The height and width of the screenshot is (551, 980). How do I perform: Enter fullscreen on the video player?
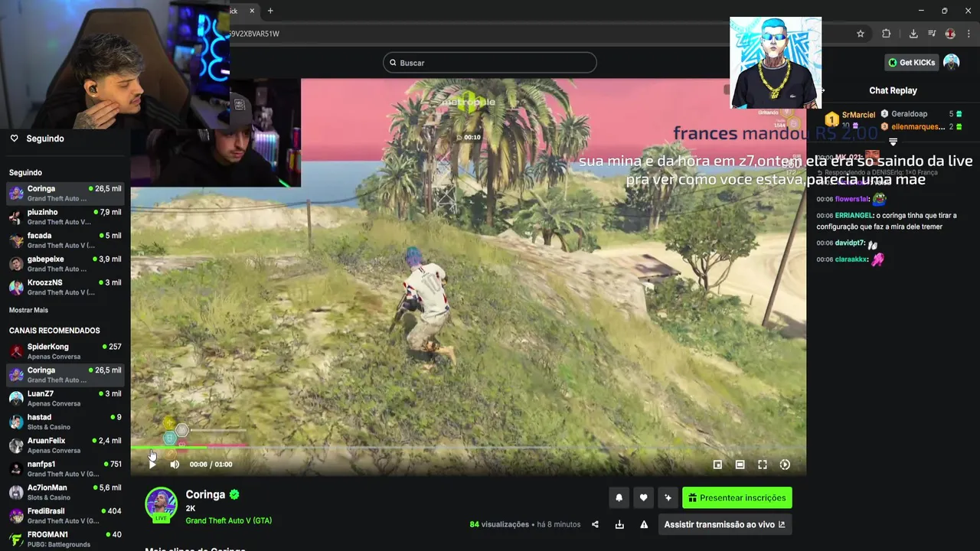(x=763, y=465)
